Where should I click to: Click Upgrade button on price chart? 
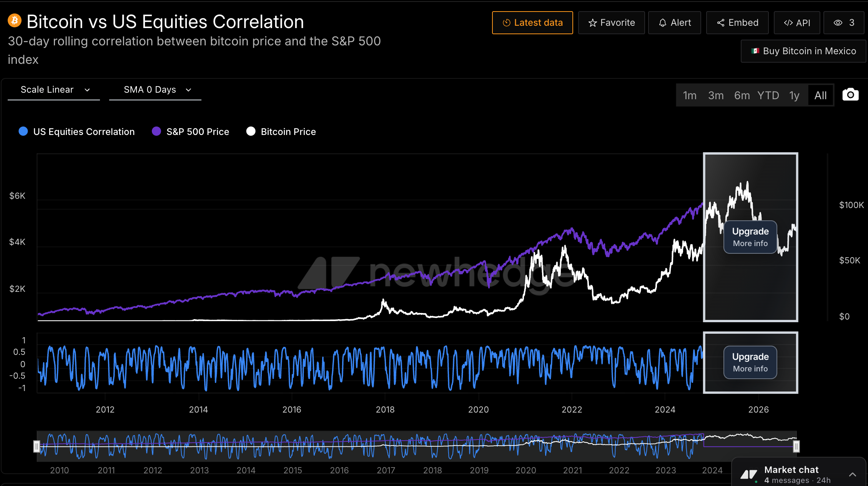pyautogui.click(x=750, y=237)
